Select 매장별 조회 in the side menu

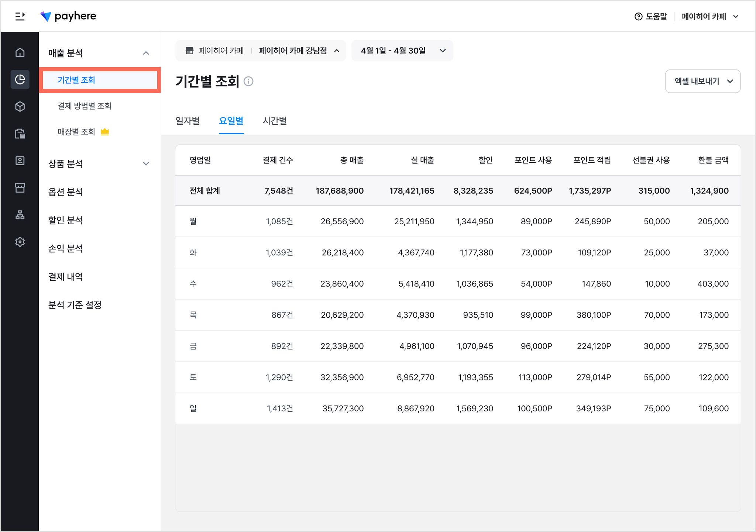click(x=76, y=132)
